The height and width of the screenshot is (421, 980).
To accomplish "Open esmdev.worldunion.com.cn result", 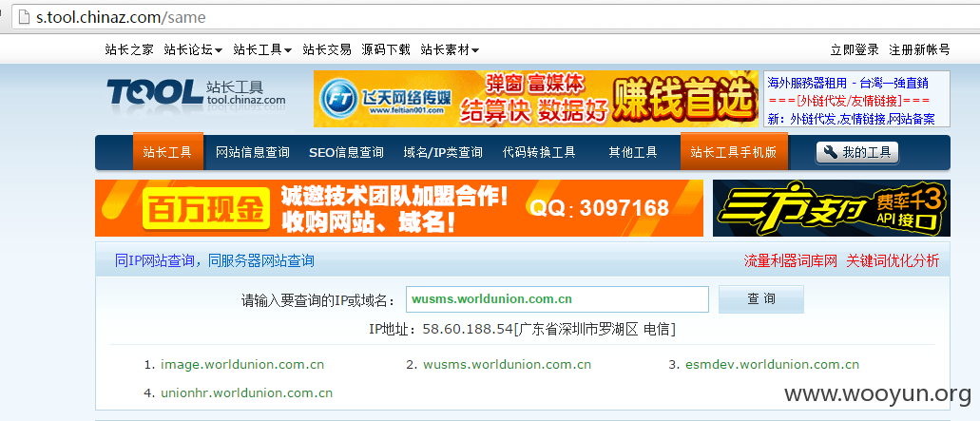I will point(772,364).
